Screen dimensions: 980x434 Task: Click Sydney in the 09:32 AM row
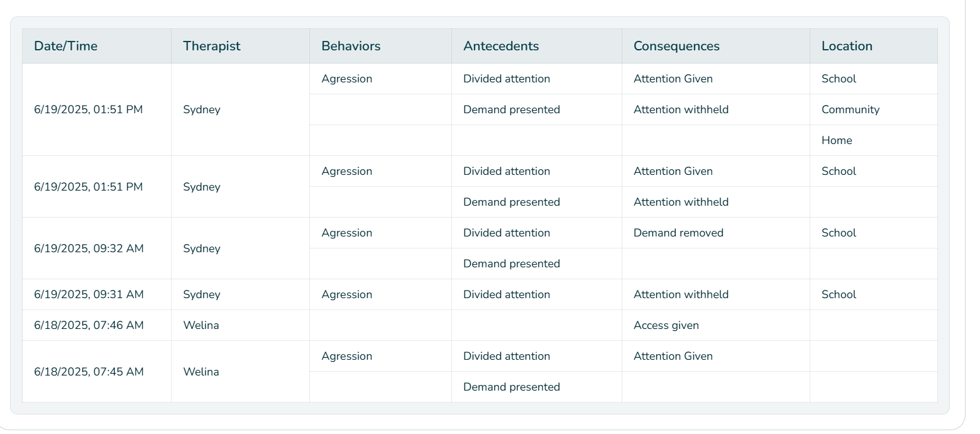pyautogui.click(x=202, y=248)
